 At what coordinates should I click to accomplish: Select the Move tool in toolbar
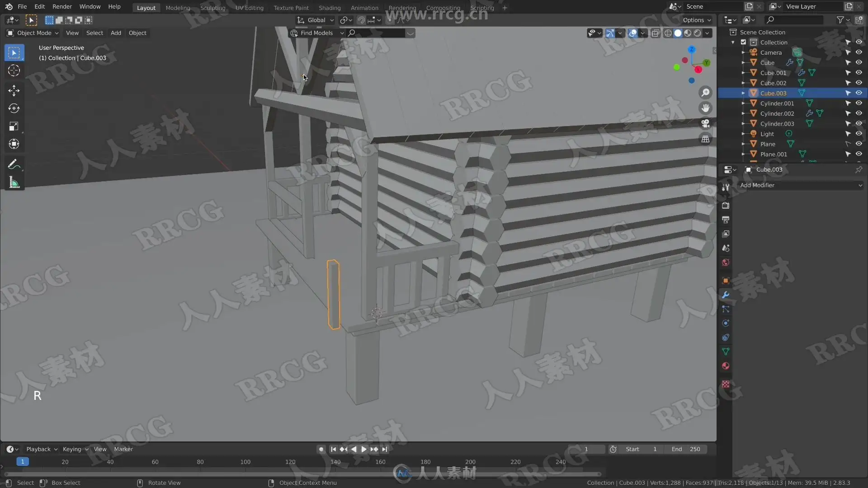(x=14, y=90)
